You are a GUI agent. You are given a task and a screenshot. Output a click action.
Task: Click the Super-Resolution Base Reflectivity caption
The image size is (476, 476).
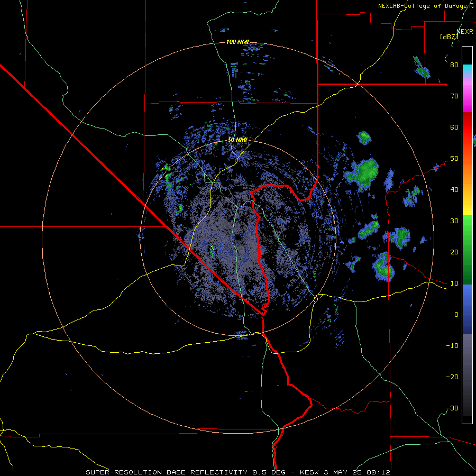pos(166,472)
